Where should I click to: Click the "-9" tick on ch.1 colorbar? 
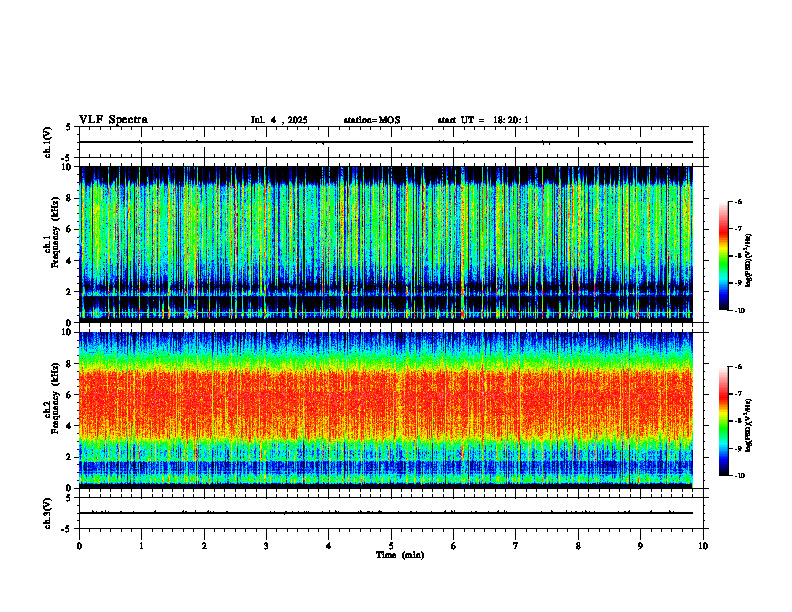tap(738, 283)
